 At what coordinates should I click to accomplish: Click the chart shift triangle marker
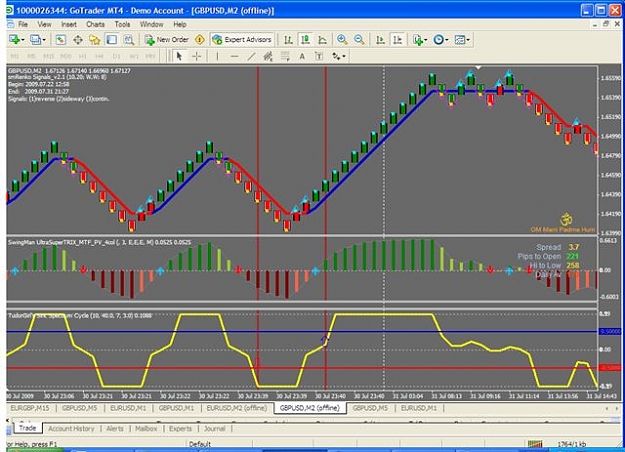pyautogui.click(x=478, y=67)
